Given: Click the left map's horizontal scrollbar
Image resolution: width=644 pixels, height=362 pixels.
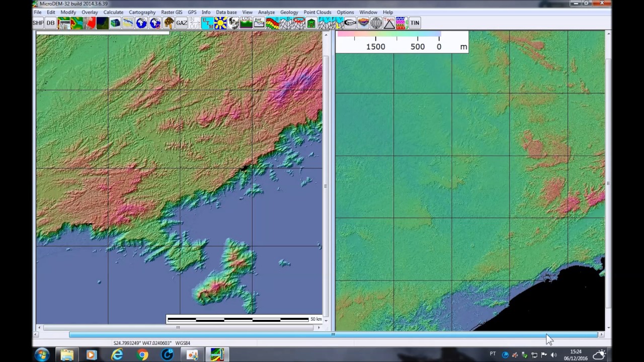Looking at the screenshot, I should click(x=178, y=328).
